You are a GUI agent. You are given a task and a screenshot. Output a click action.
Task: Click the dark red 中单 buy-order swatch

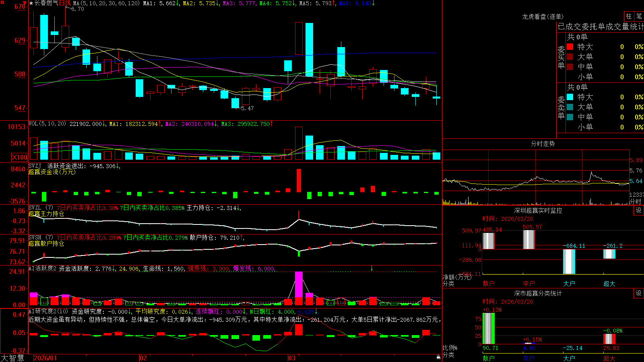[x=570, y=67]
